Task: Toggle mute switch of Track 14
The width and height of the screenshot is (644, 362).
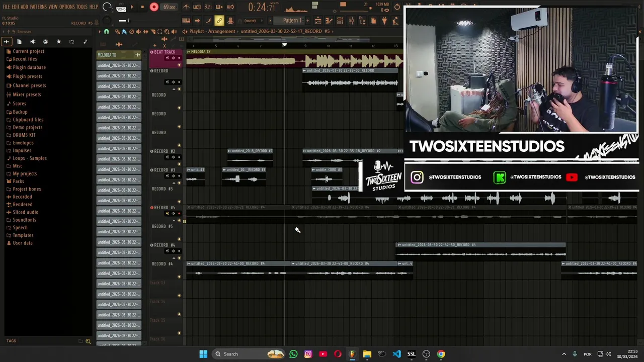Action: click(x=179, y=314)
